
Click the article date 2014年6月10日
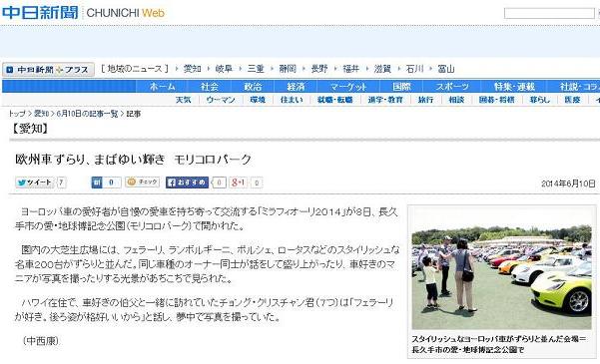[568, 183]
